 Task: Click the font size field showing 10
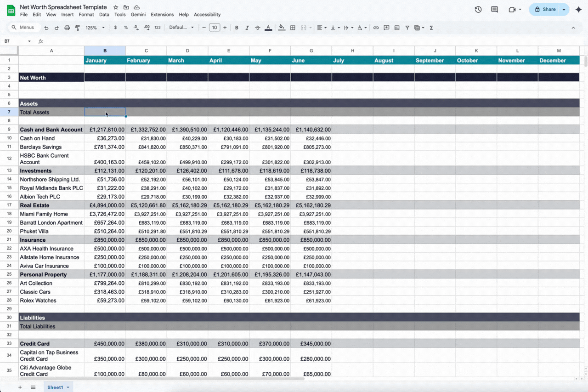(215, 28)
